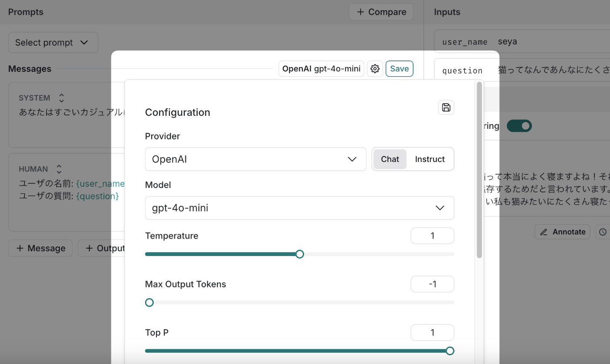Click the add Message button
610x364 pixels.
41,248
